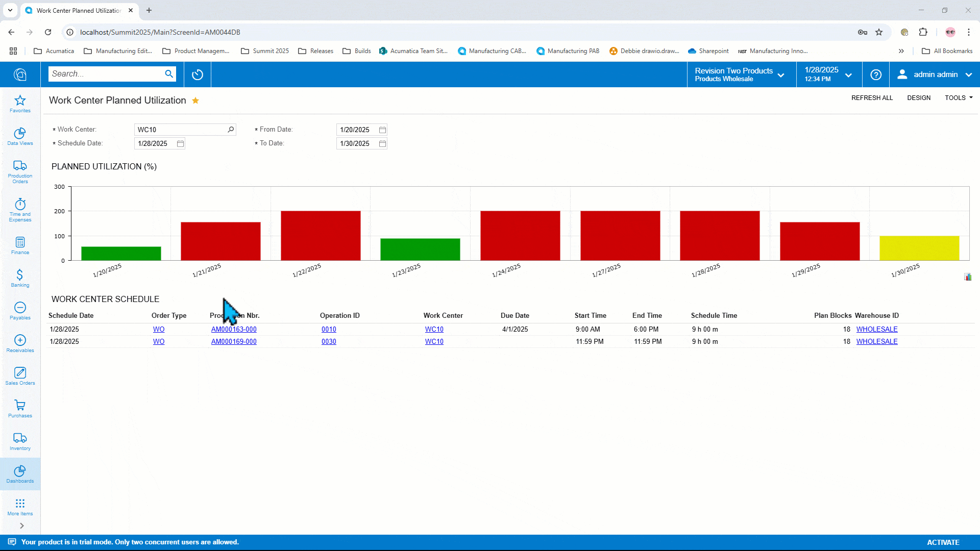Open the DESIGN menu item

click(x=919, y=97)
